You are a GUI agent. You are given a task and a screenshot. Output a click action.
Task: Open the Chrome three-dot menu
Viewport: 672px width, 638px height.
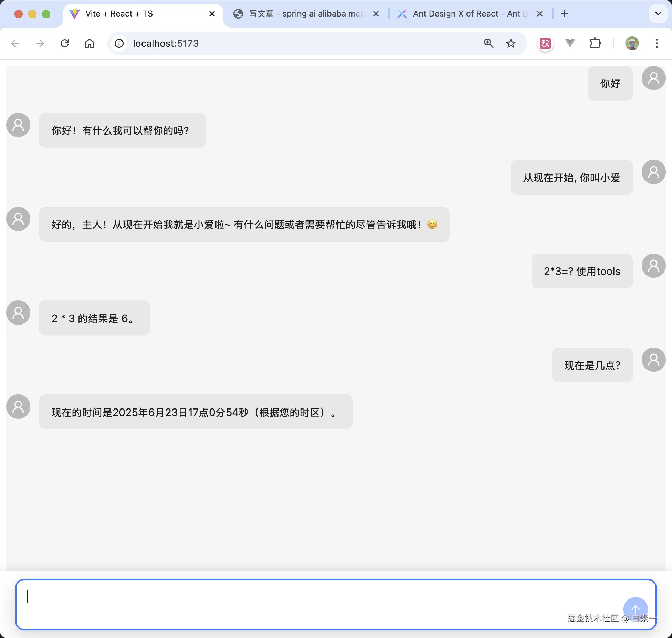(657, 43)
